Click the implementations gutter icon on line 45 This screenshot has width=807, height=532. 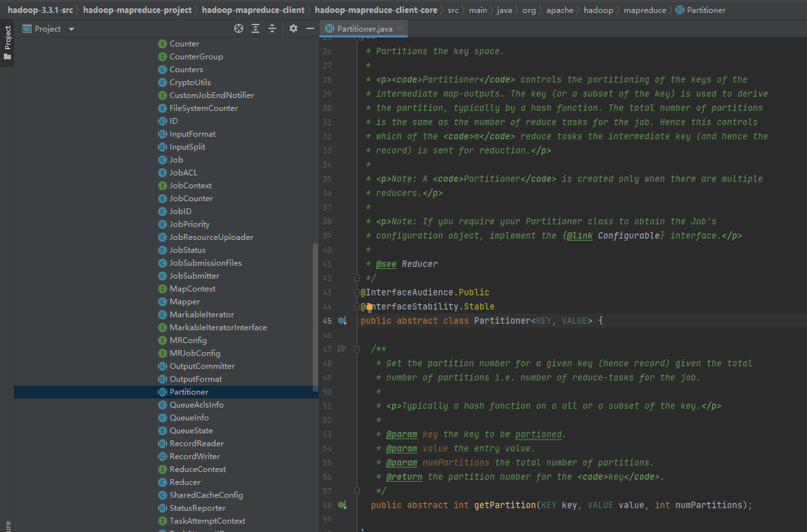(343, 320)
